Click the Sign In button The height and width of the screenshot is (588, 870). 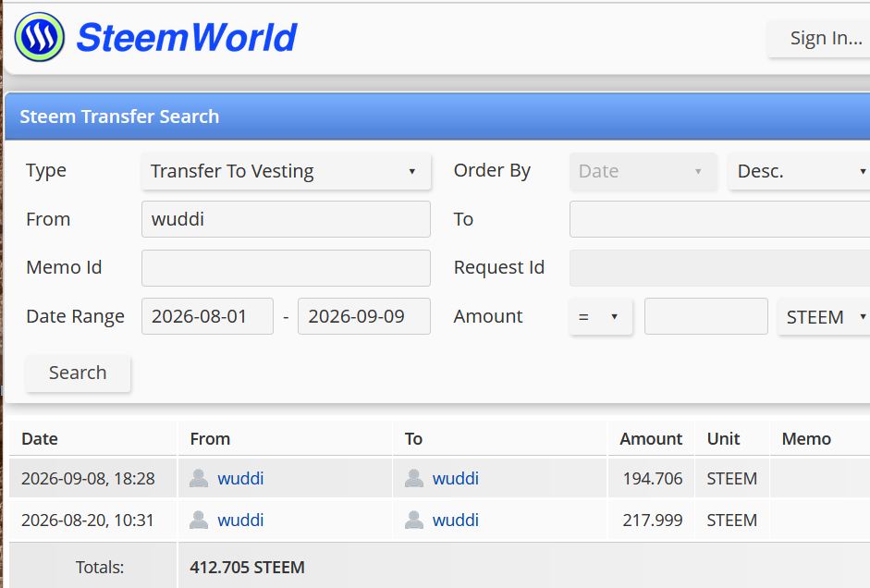(x=819, y=38)
